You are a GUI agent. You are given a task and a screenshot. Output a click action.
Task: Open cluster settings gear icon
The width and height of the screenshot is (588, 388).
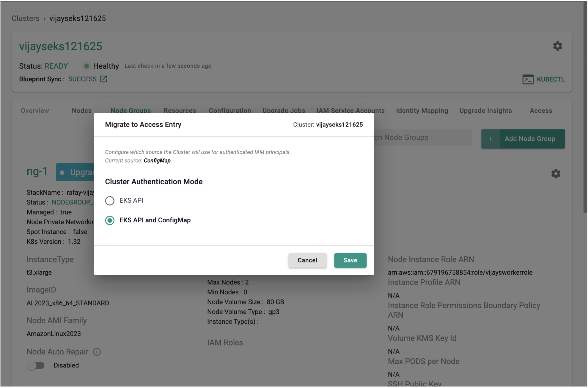(557, 46)
